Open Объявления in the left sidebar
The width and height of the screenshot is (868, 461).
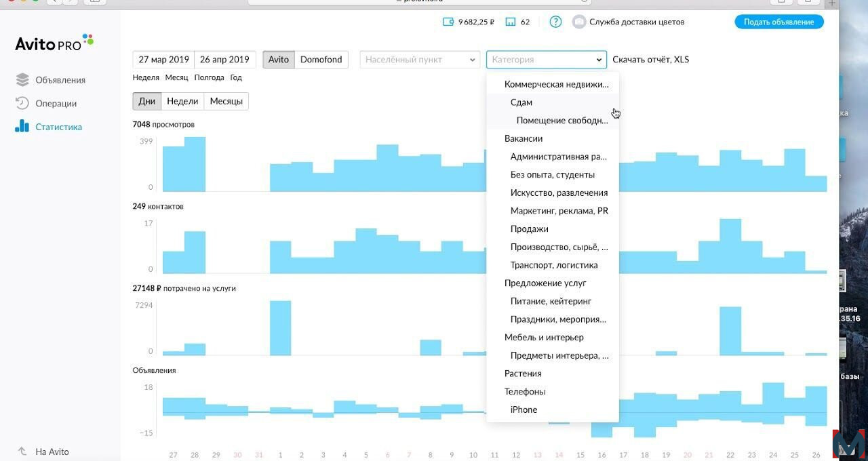pos(51,80)
